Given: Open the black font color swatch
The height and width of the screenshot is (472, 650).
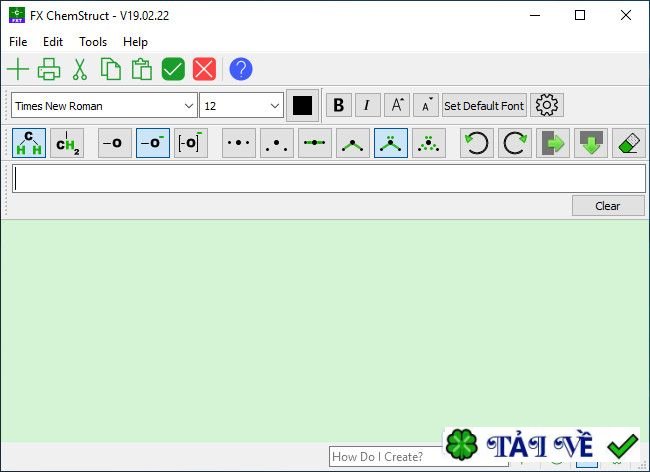Looking at the screenshot, I should click(x=302, y=106).
